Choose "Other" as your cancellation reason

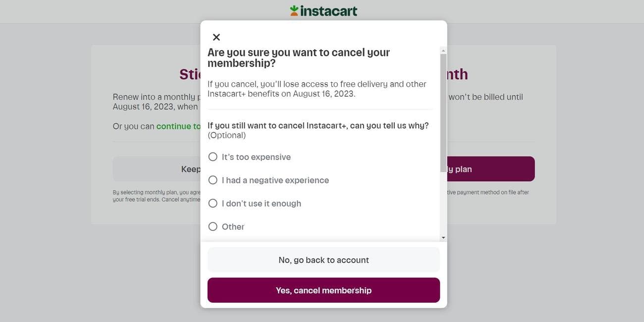point(213,226)
